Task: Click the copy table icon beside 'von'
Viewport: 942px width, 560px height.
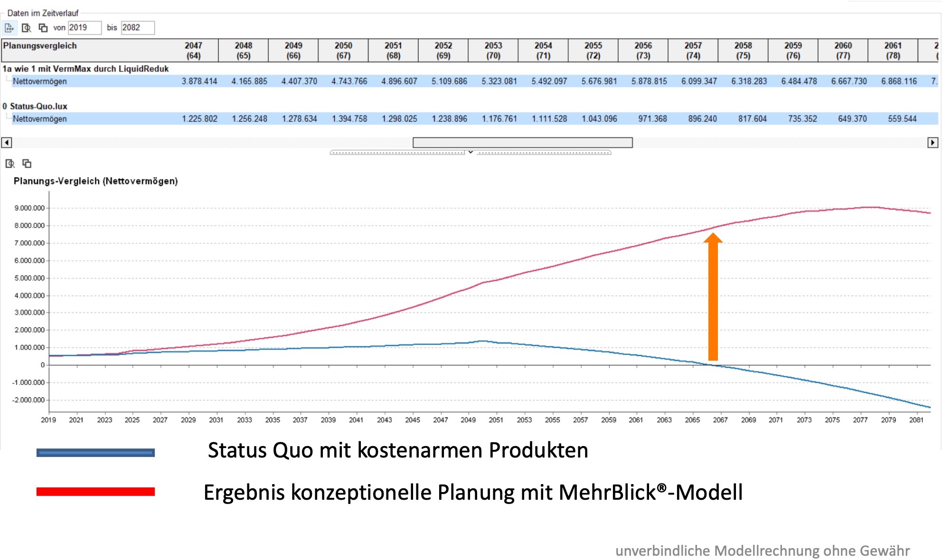Action: click(x=43, y=28)
